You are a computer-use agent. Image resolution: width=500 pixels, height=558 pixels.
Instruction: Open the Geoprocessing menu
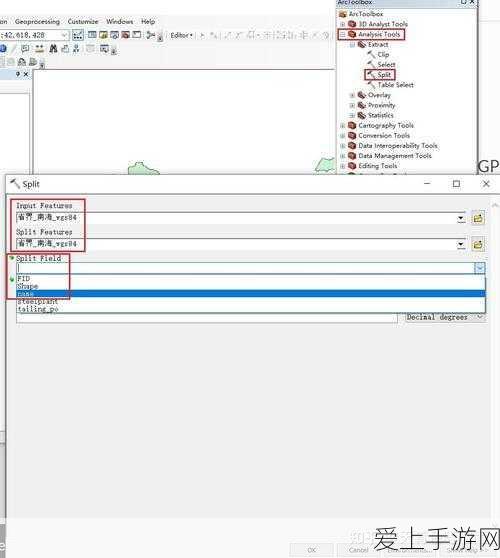pyautogui.click(x=37, y=21)
